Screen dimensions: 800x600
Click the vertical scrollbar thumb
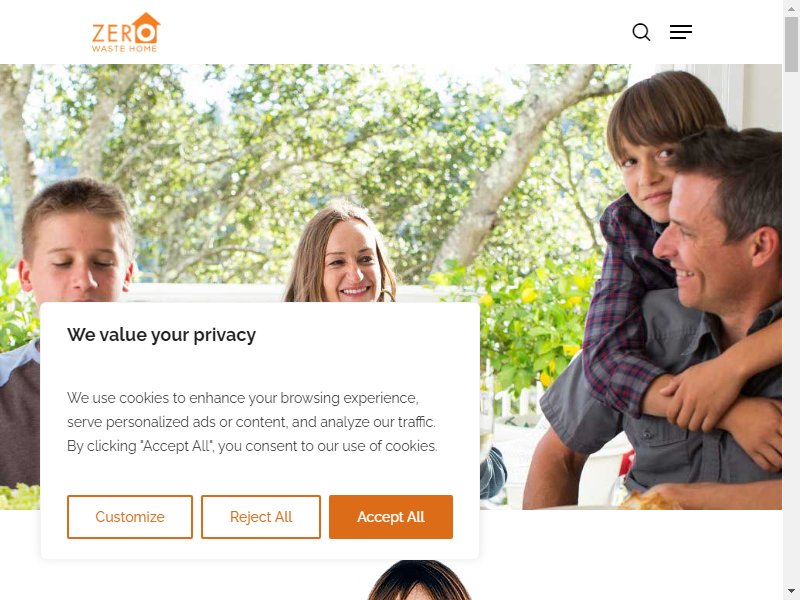791,44
